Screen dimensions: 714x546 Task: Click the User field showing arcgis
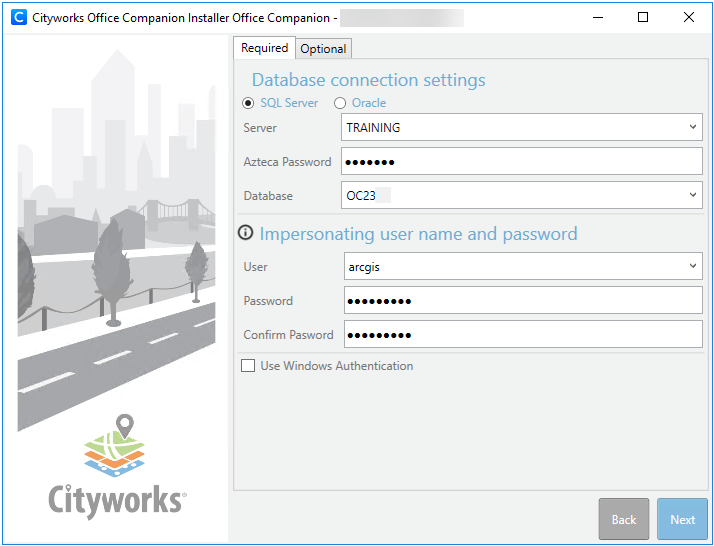523,266
